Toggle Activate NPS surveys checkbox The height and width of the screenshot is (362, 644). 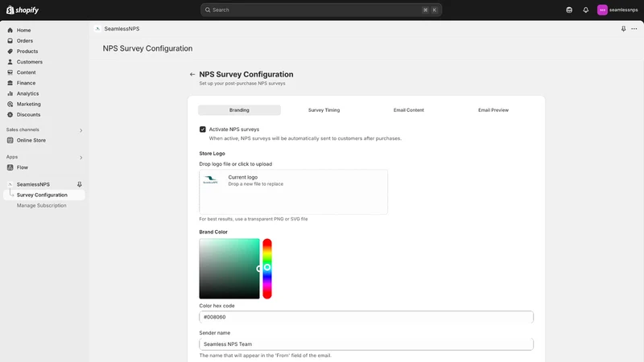tap(203, 130)
